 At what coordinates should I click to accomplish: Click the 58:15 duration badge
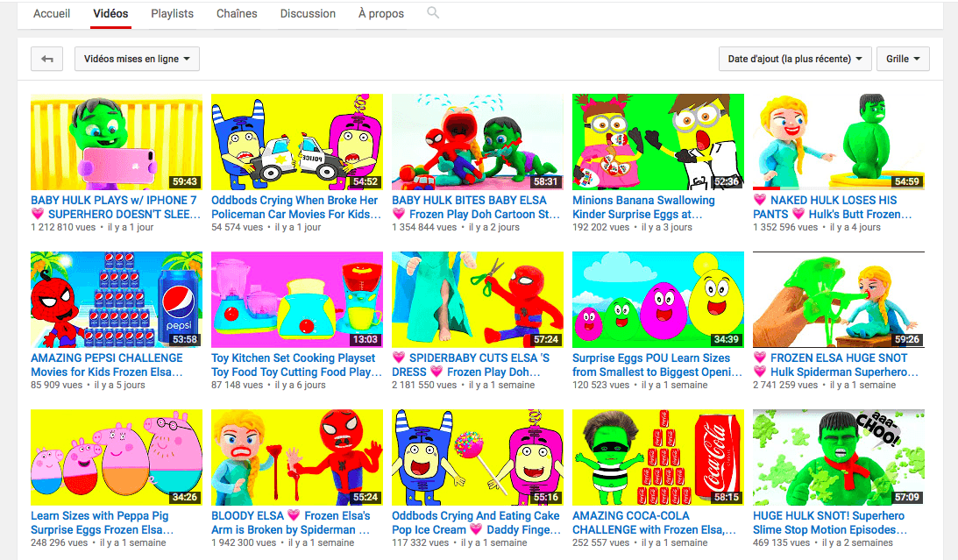point(727,497)
